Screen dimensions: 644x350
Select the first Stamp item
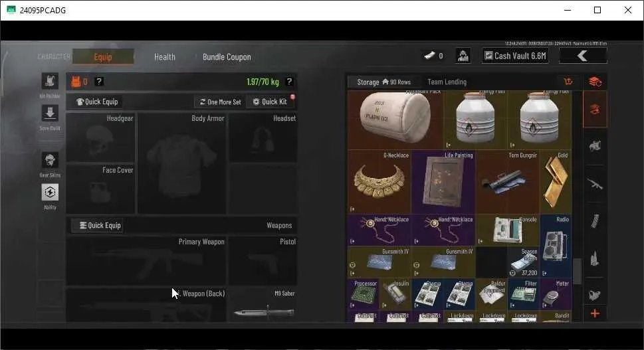pyautogui.click(x=427, y=294)
